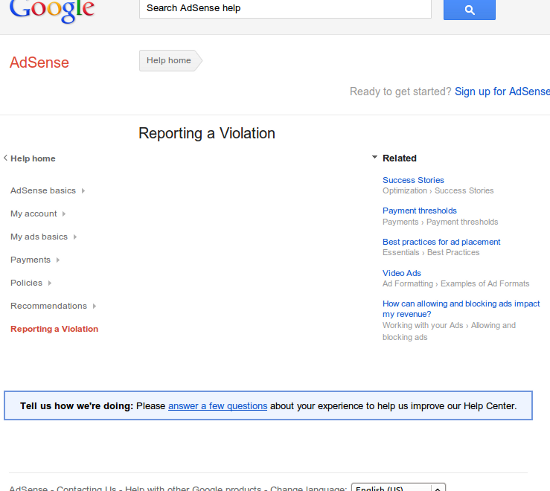Open the Success Stories related link
This screenshot has height=491, width=550.
coord(413,180)
